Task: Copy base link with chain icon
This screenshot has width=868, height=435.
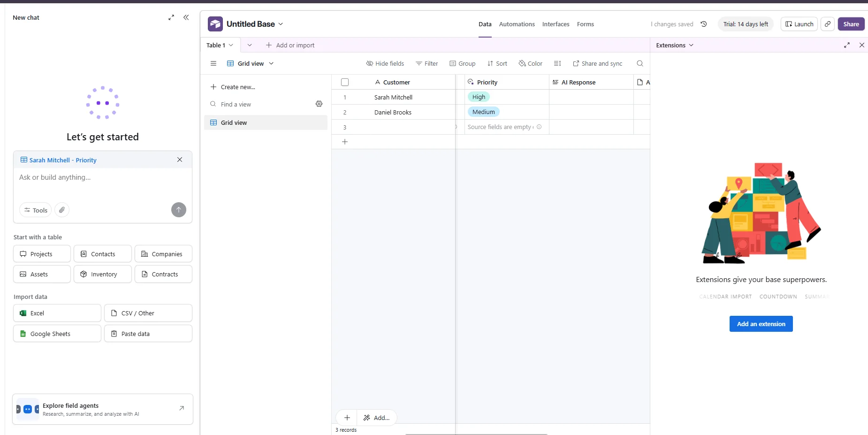Action: pyautogui.click(x=828, y=24)
